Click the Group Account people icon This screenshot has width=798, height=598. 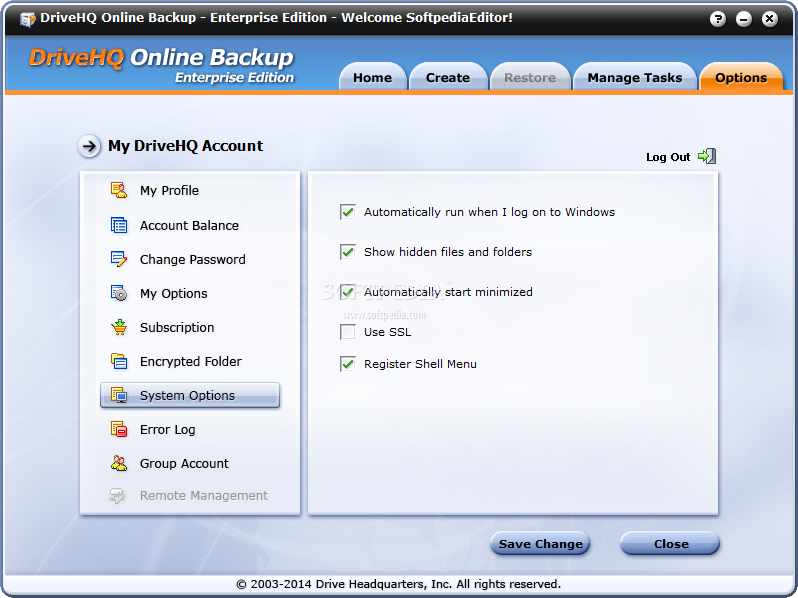119,463
